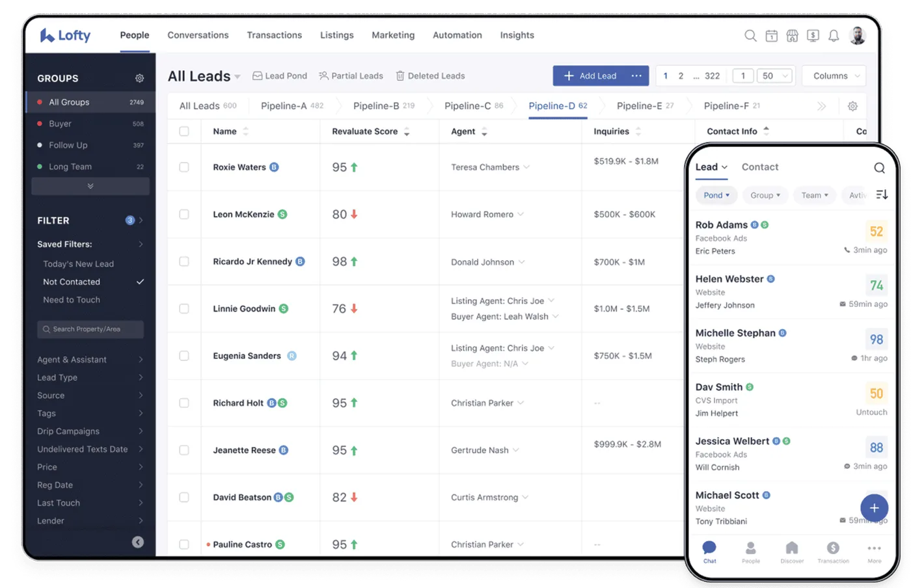Open the Conversations menu
911x588 pixels.
tap(198, 35)
